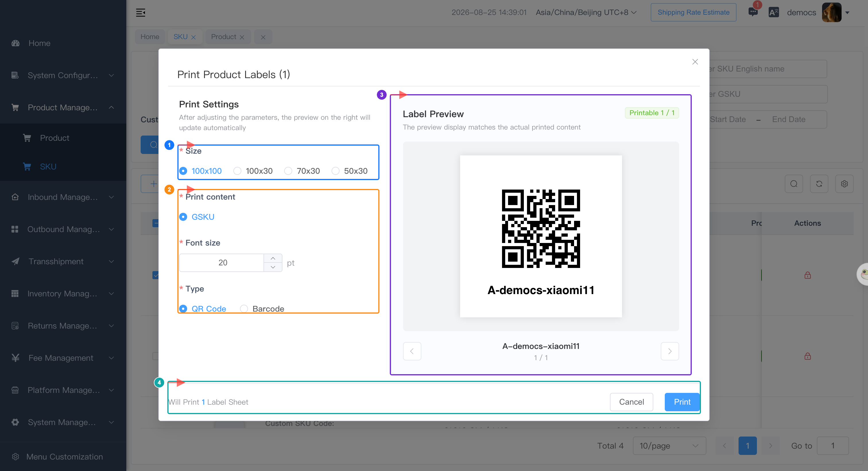Go to previous label preview

point(412,351)
